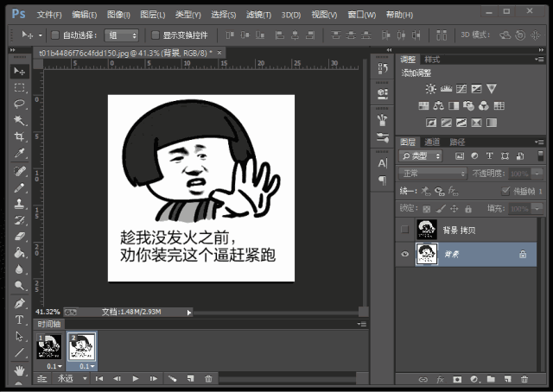Expand the status bar document info arrow
The image size is (553, 392).
189,313
